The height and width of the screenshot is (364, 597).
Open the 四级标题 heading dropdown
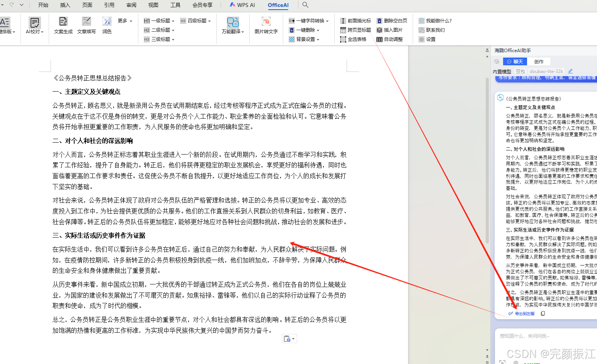pyautogui.click(x=196, y=21)
